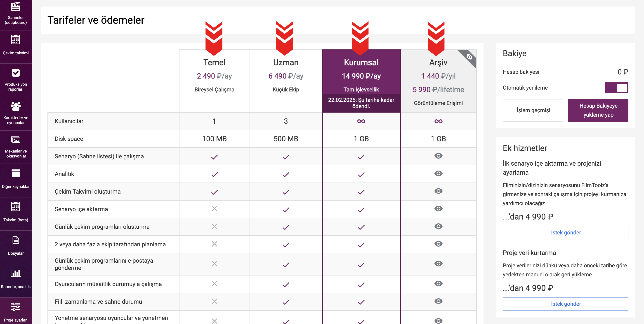Open Raporlar, analitik chart icon

[16, 273]
